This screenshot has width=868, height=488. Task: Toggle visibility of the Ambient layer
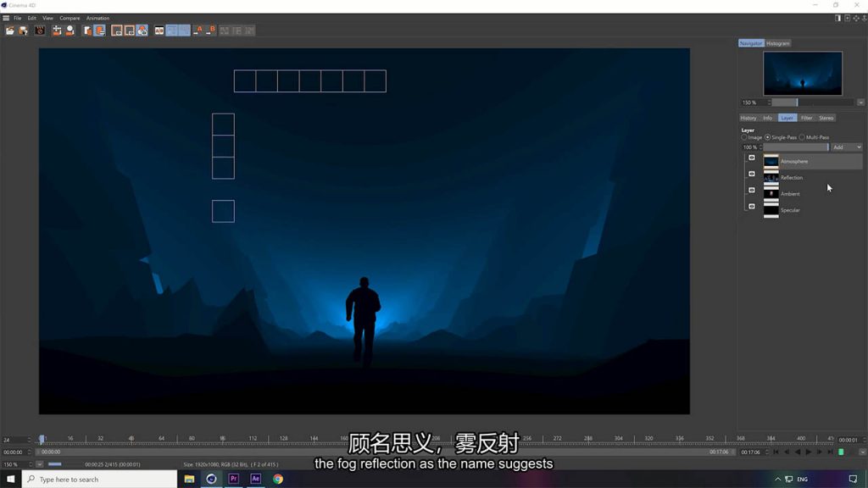[x=752, y=191]
